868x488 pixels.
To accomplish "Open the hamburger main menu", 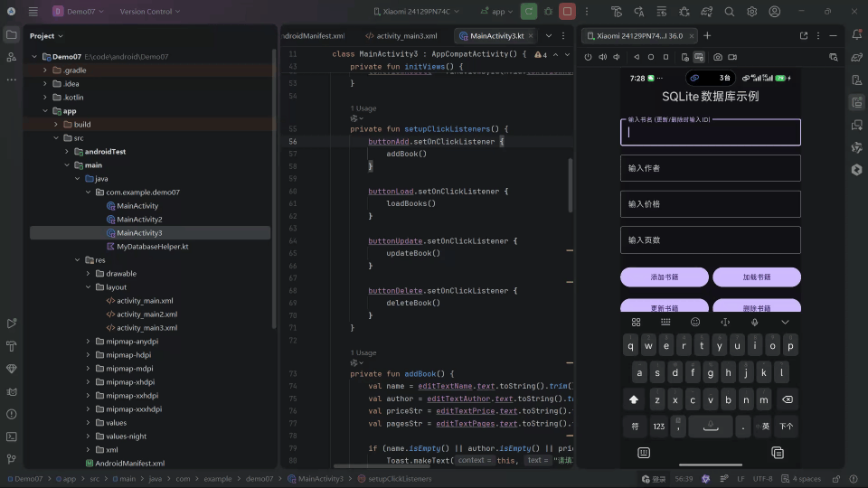I will tap(33, 11).
